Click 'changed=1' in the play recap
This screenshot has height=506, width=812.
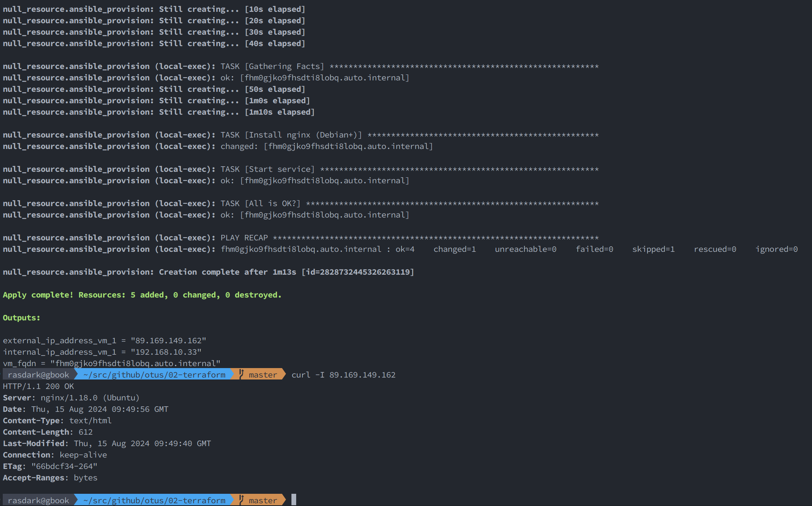pyautogui.click(x=455, y=249)
